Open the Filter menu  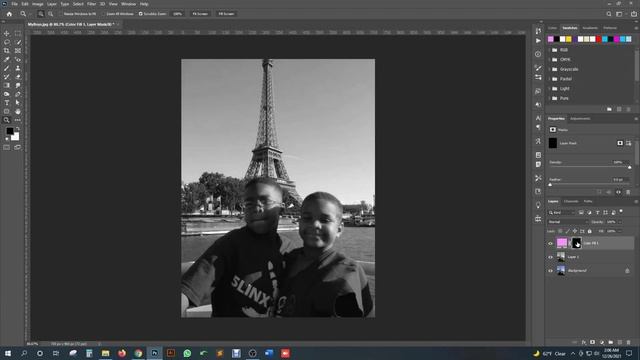pos(91,4)
